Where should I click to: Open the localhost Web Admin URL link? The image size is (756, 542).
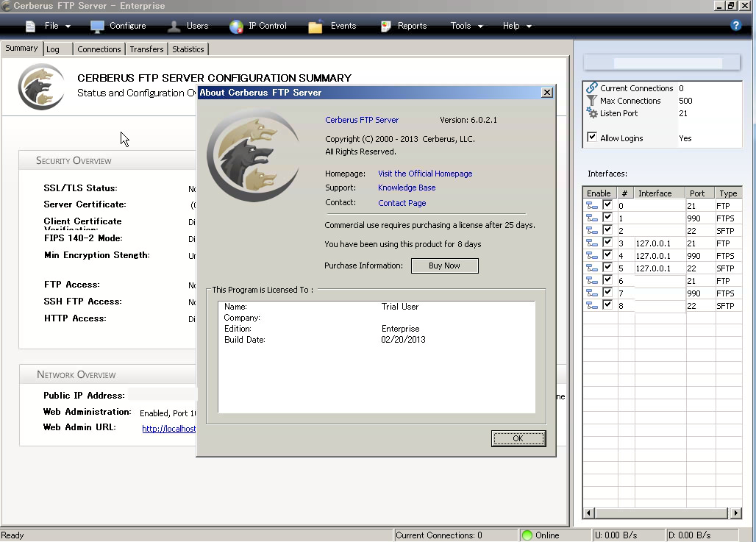pos(168,429)
